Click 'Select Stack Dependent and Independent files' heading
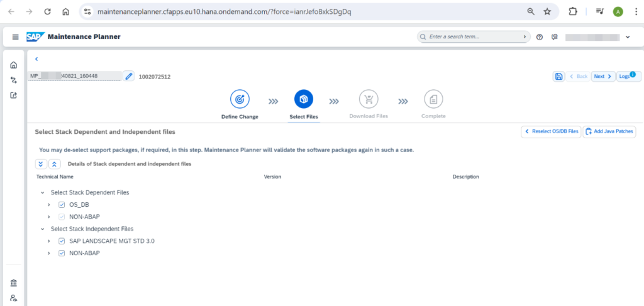The height and width of the screenshot is (306, 644). point(105,132)
